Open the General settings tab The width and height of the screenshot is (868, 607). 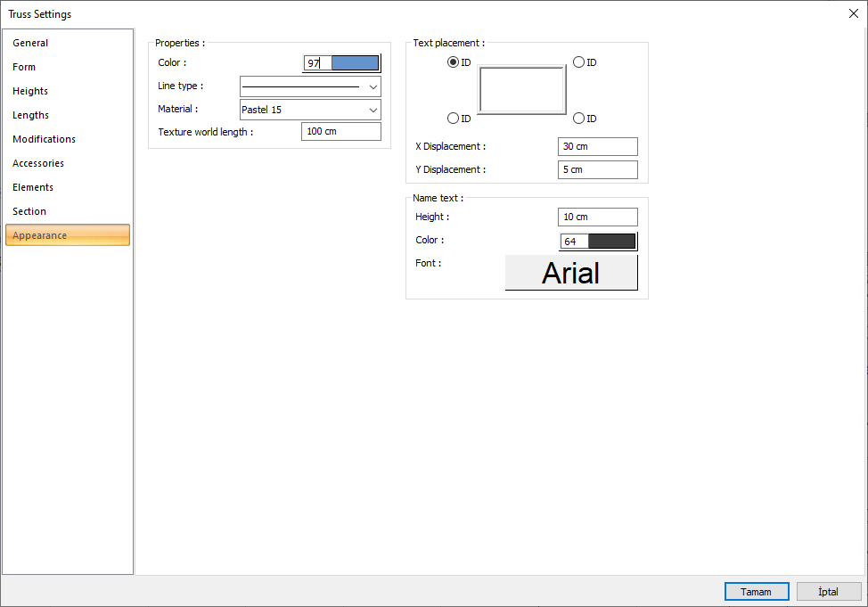[30, 43]
